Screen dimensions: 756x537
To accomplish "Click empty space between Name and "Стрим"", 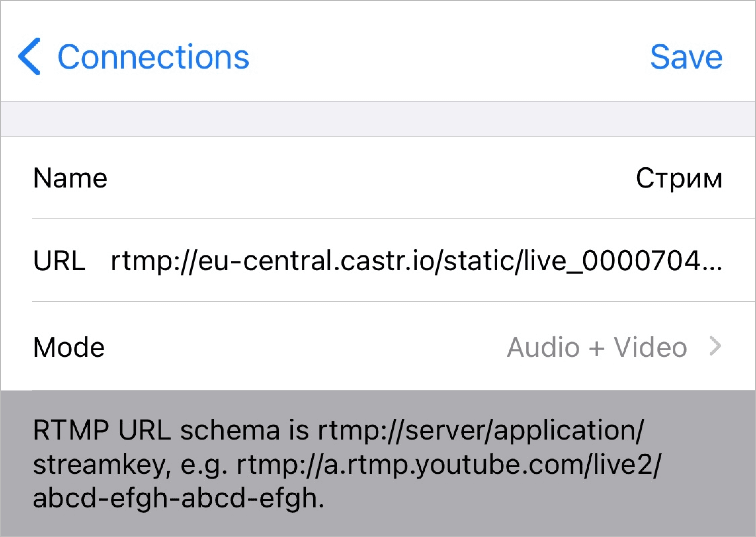I will [x=370, y=178].
